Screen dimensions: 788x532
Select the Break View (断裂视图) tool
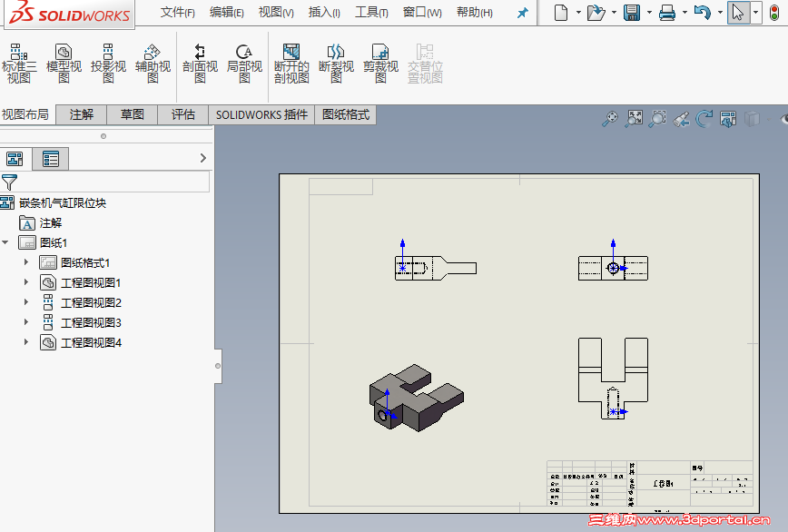(x=336, y=64)
